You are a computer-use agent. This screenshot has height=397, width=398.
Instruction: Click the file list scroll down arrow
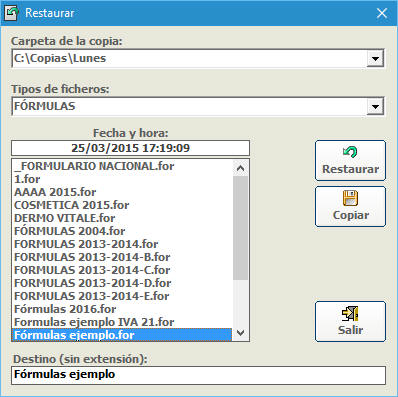240,332
